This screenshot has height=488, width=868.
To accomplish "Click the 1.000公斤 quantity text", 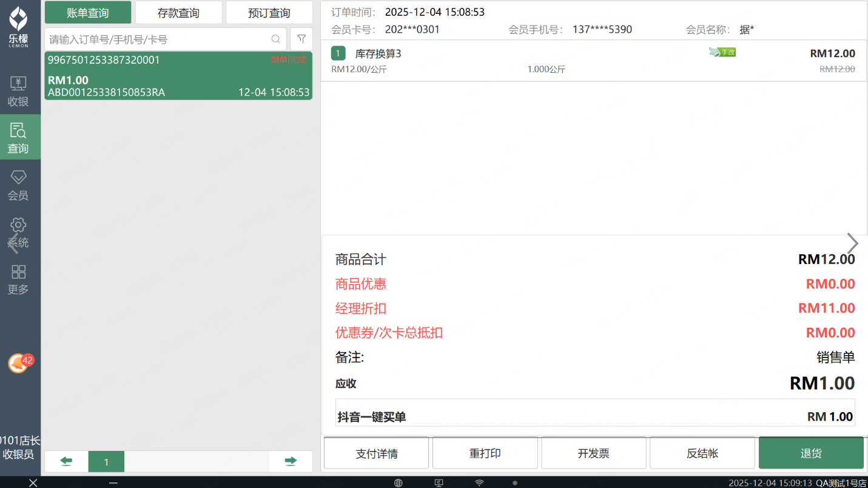I will 547,69.
